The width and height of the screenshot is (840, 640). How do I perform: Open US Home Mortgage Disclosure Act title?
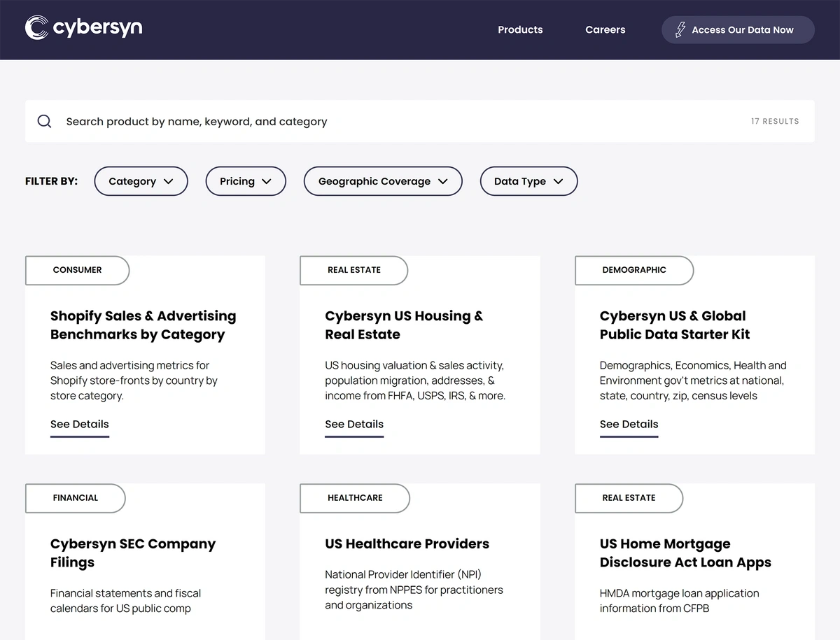point(685,553)
